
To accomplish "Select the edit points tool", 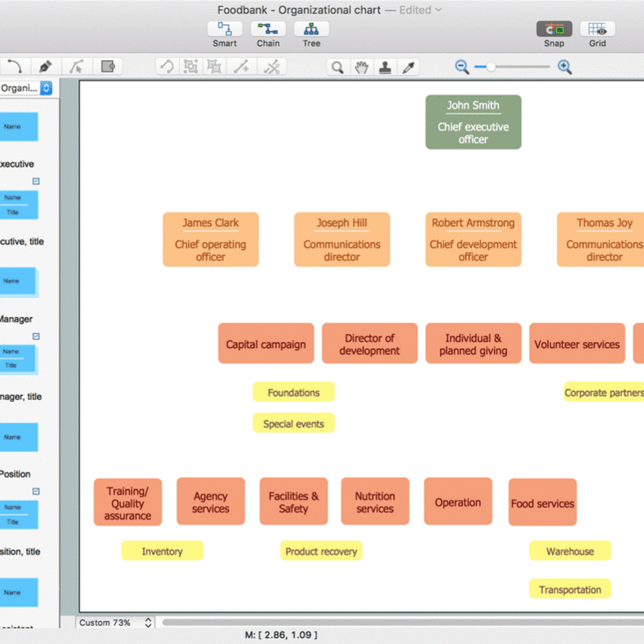I will tap(76, 67).
